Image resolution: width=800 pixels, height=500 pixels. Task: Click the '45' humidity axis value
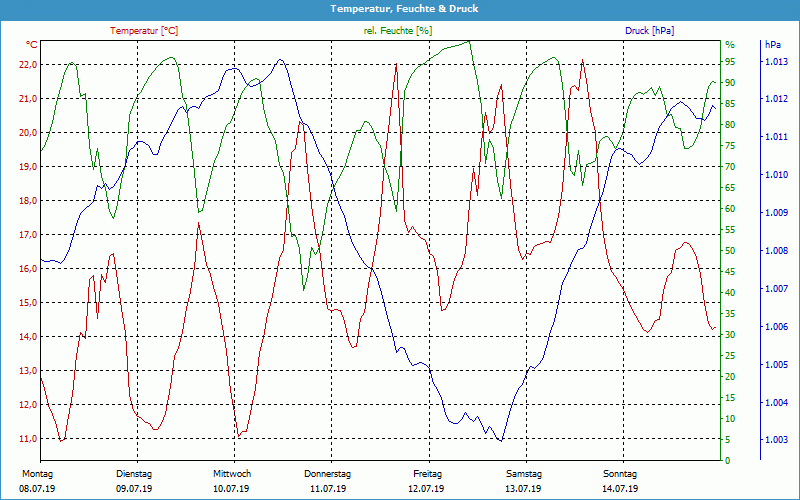tap(730, 272)
